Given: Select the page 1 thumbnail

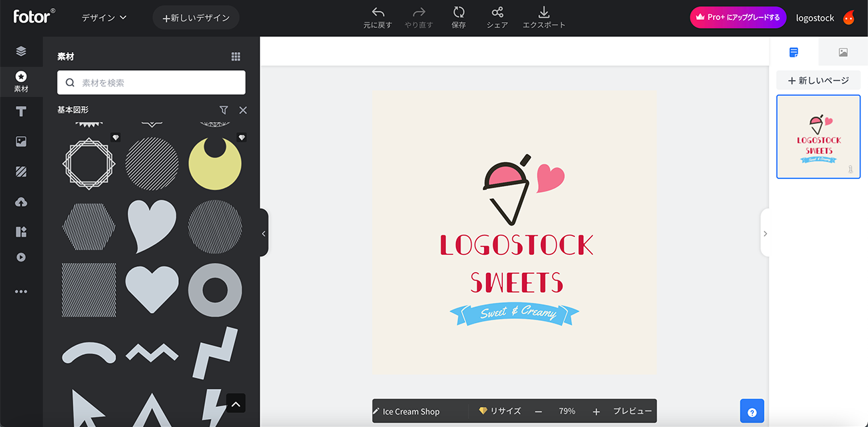Looking at the screenshot, I should pos(818,137).
